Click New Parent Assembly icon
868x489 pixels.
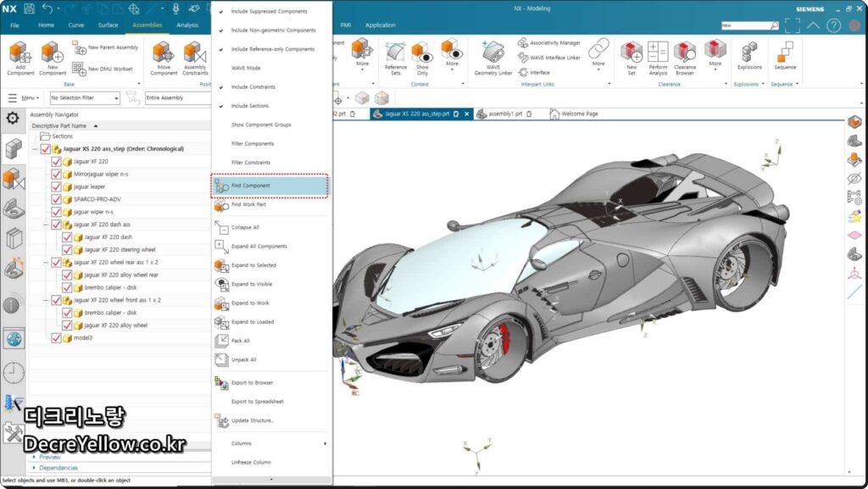(79, 48)
